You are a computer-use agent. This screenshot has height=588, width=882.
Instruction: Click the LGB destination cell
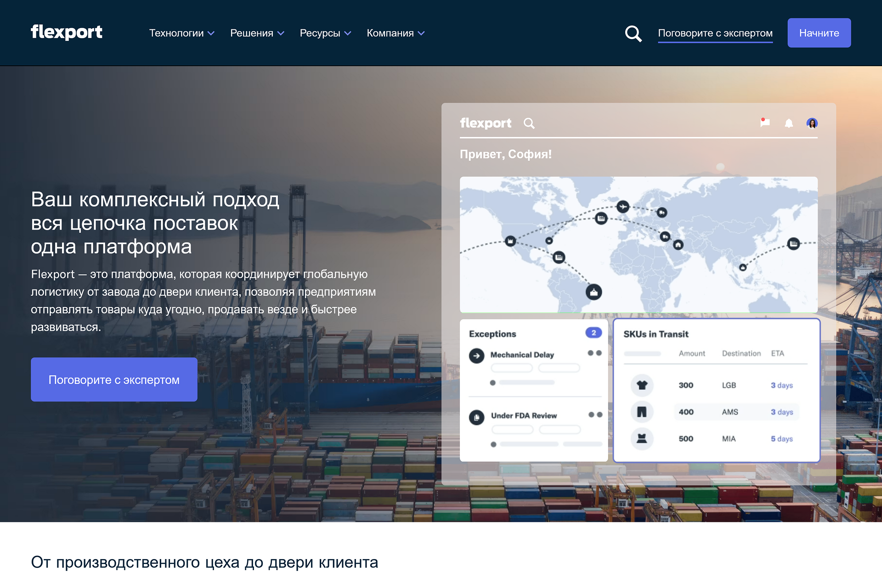pyautogui.click(x=729, y=385)
